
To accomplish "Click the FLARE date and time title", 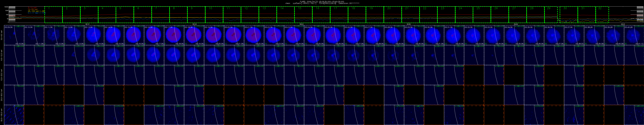I will point(322,1).
